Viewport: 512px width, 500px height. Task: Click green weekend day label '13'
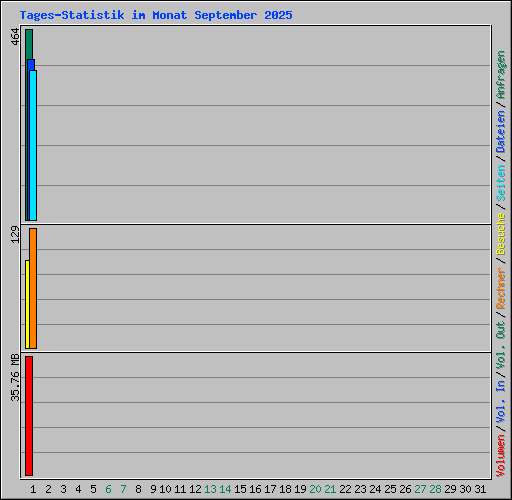pyautogui.click(x=210, y=489)
